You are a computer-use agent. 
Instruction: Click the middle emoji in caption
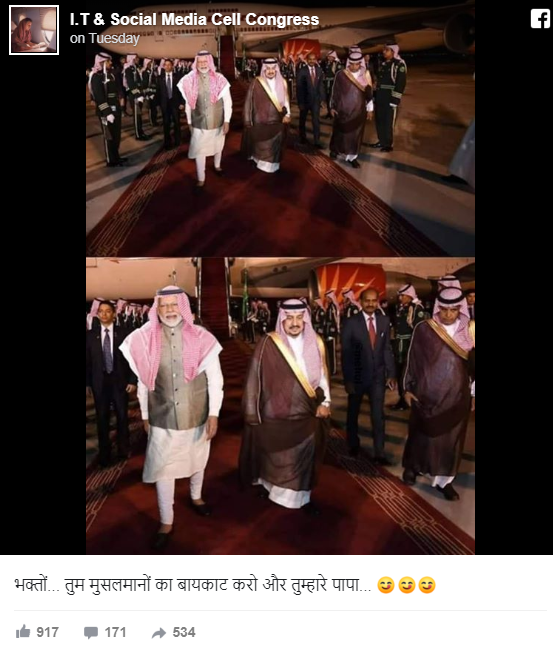click(406, 585)
